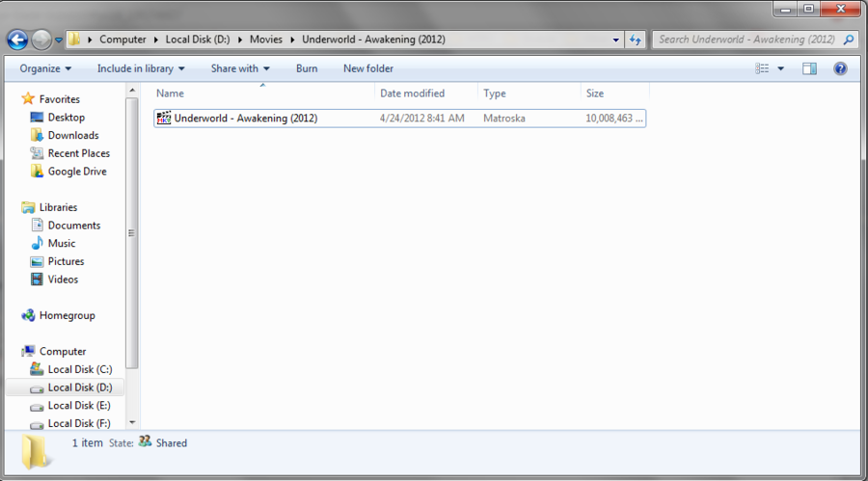Click navigation pane scroll up arrow

pyautogui.click(x=132, y=91)
